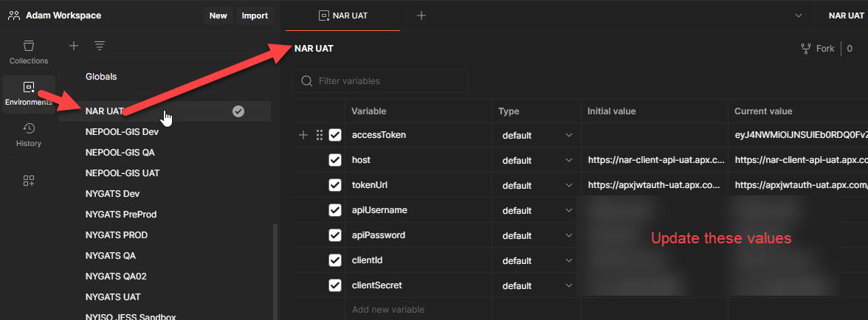Click the accessToken current value cell

click(798, 136)
